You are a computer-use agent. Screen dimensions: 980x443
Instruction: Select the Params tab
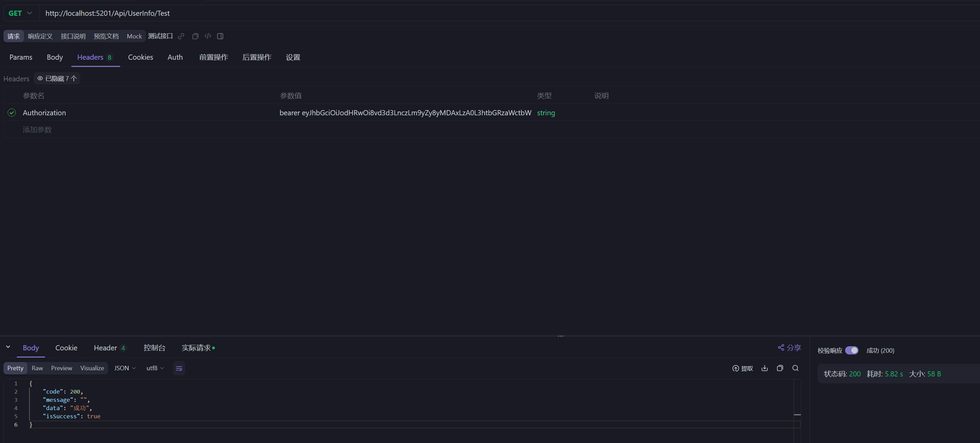point(21,57)
